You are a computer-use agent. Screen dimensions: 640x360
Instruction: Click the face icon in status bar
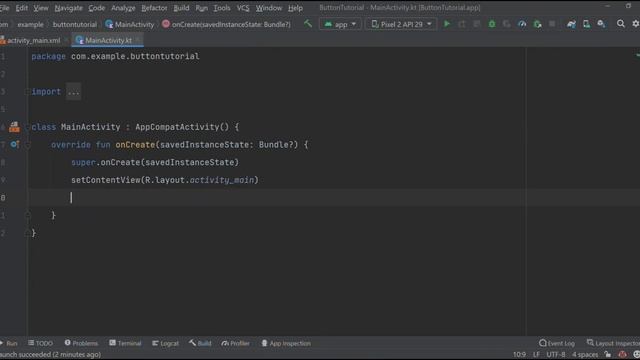pos(636,354)
